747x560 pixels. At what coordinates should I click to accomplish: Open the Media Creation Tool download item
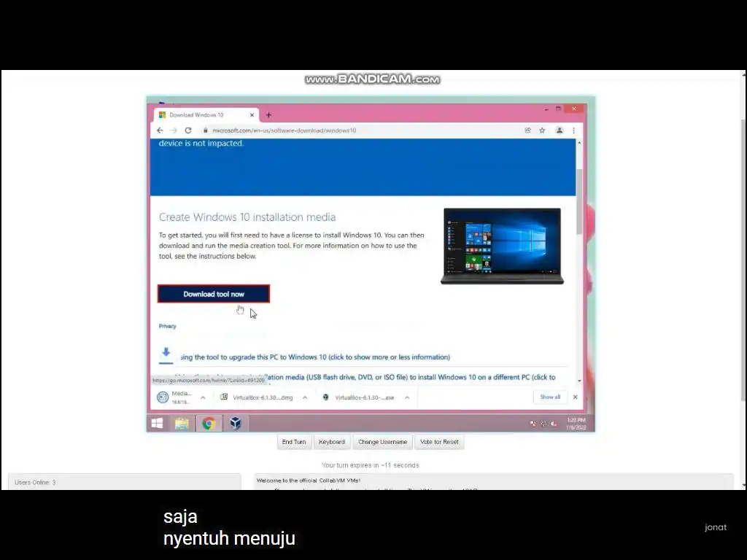175,397
